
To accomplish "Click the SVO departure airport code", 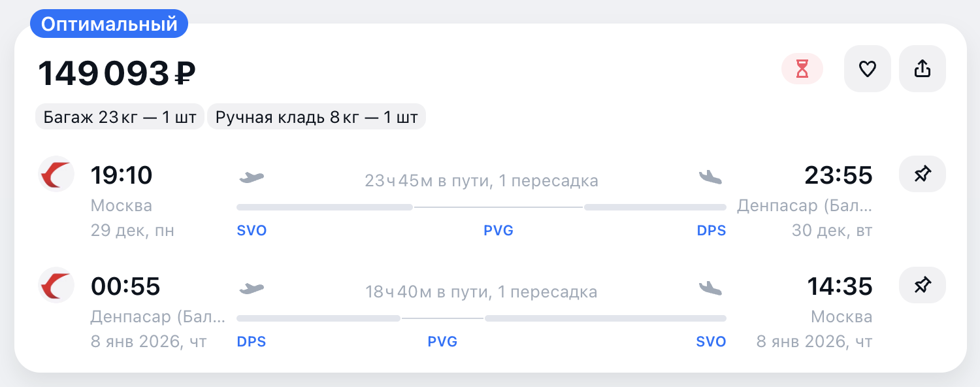I will tap(252, 231).
